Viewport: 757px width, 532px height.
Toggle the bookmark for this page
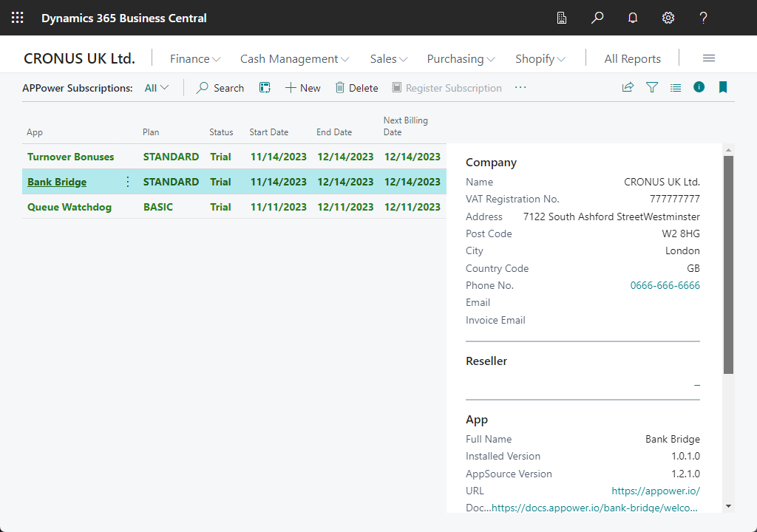click(x=723, y=87)
